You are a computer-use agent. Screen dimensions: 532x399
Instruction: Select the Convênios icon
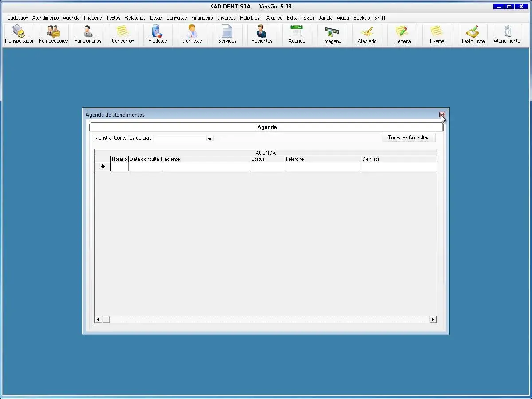click(x=123, y=35)
